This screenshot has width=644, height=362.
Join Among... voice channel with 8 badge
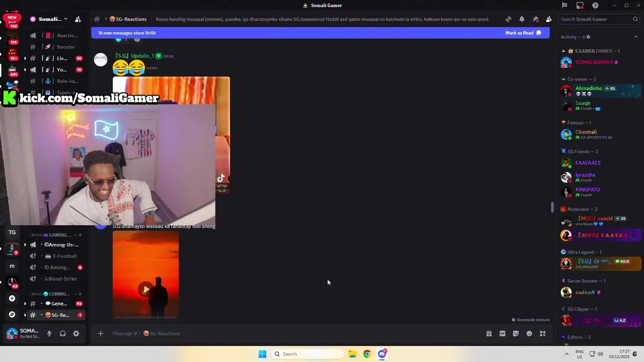(56, 267)
